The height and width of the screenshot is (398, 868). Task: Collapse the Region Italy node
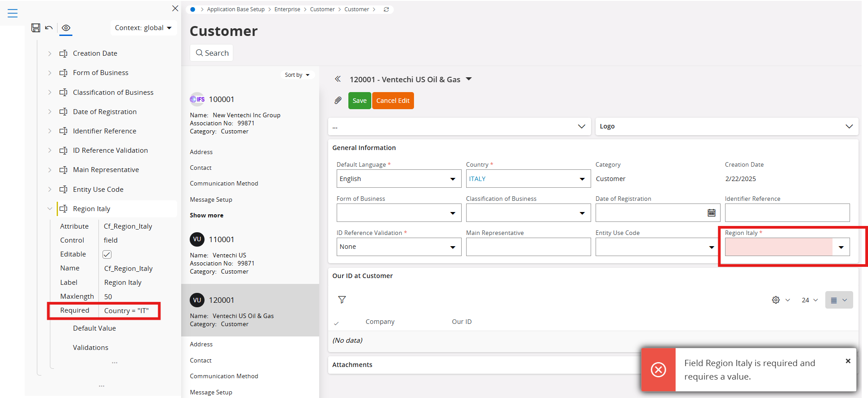click(x=49, y=209)
